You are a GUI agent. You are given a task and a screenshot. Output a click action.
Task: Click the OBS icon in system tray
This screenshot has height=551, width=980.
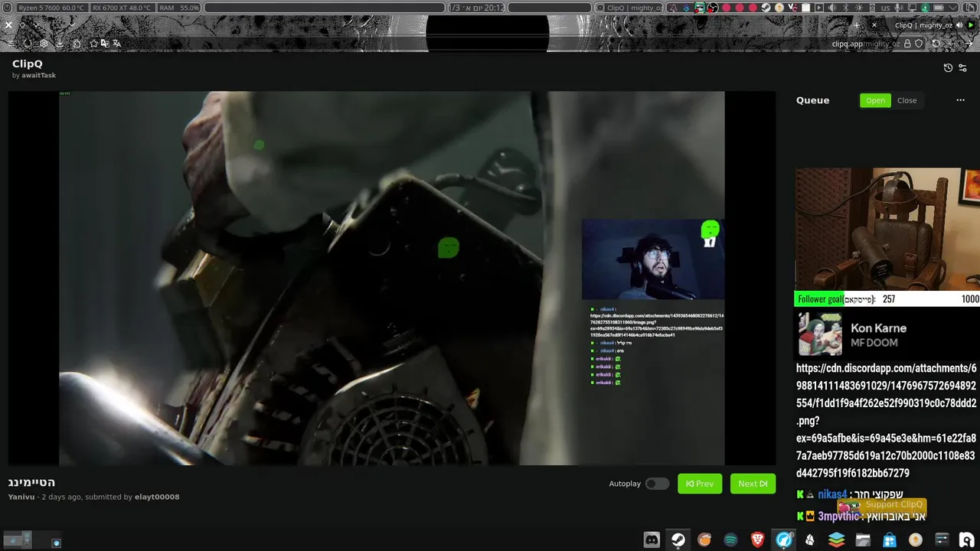[x=713, y=8]
